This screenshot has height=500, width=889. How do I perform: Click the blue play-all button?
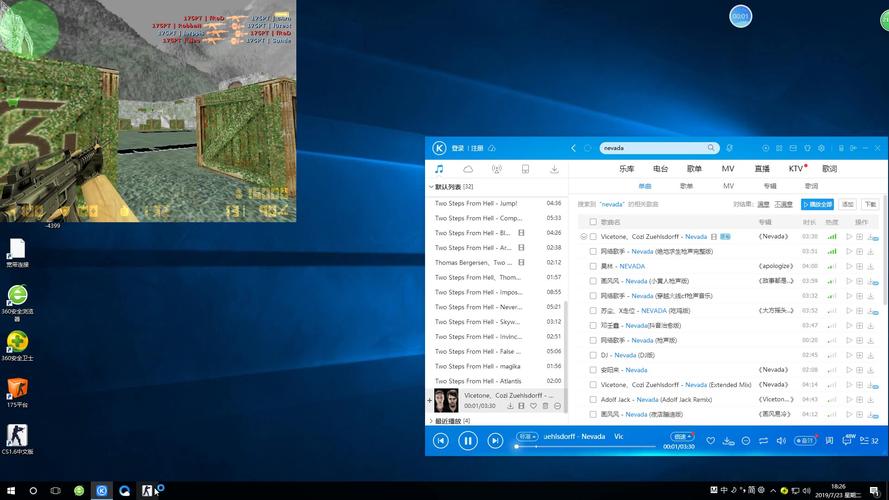point(817,204)
